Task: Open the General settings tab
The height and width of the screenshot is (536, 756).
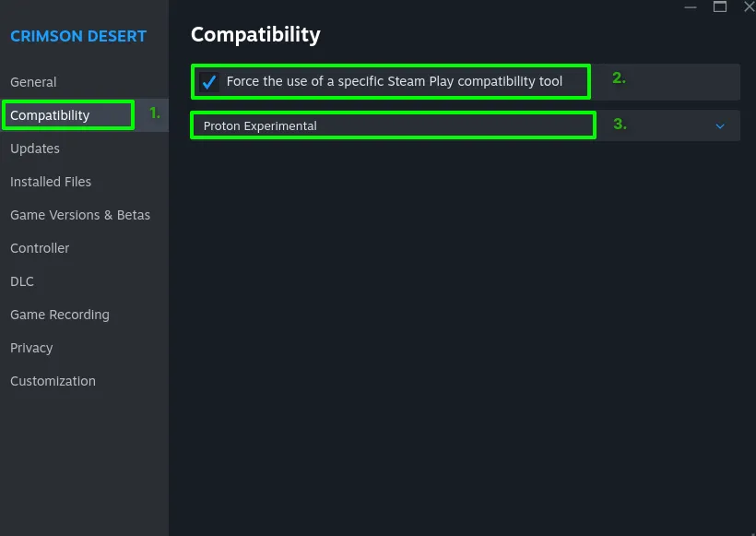Action: click(33, 82)
